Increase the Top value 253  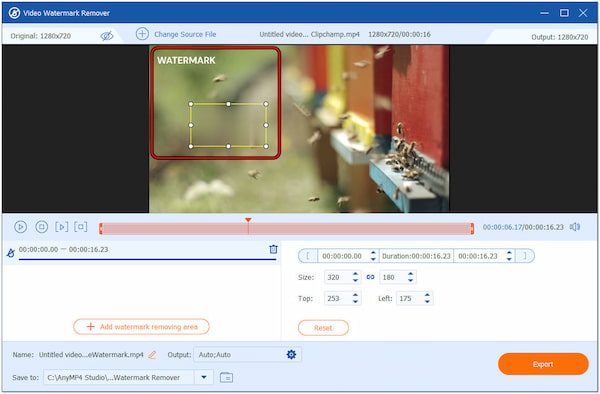coord(355,295)
